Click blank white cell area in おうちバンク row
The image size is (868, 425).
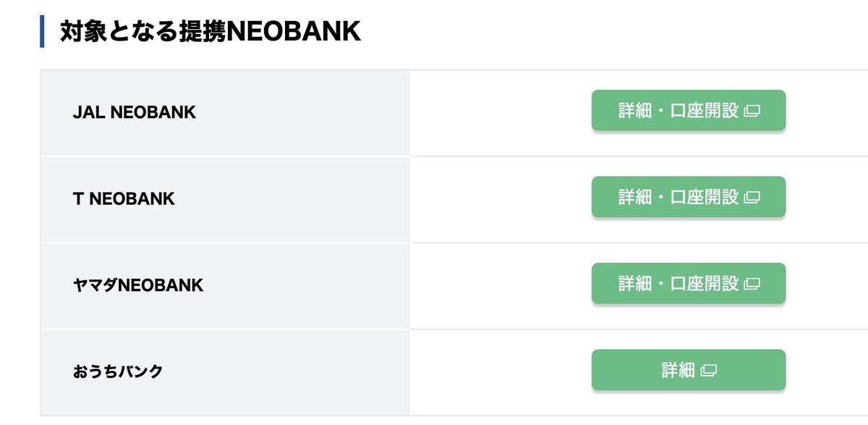499,372
